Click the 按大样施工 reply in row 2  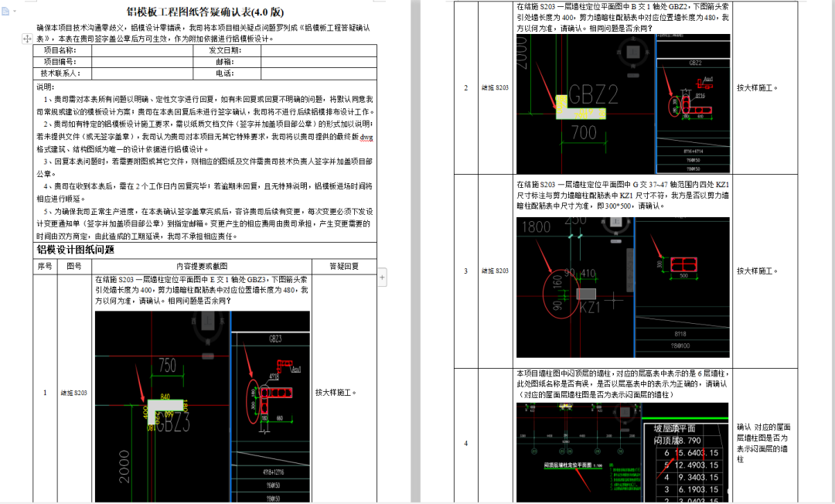pyautogui.click(x=757, y=87)
